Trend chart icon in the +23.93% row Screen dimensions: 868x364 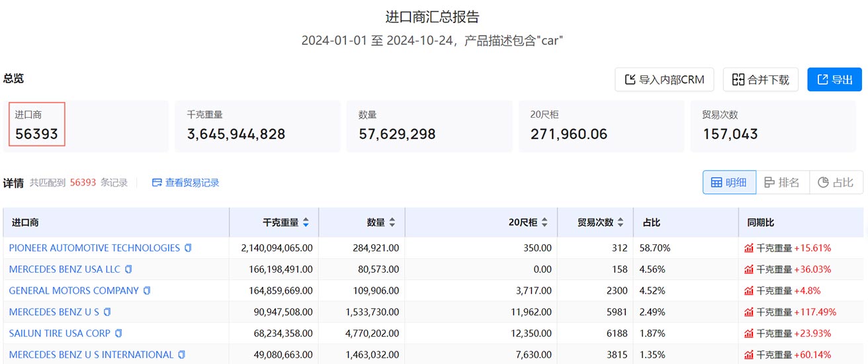(x=749, y=333)
